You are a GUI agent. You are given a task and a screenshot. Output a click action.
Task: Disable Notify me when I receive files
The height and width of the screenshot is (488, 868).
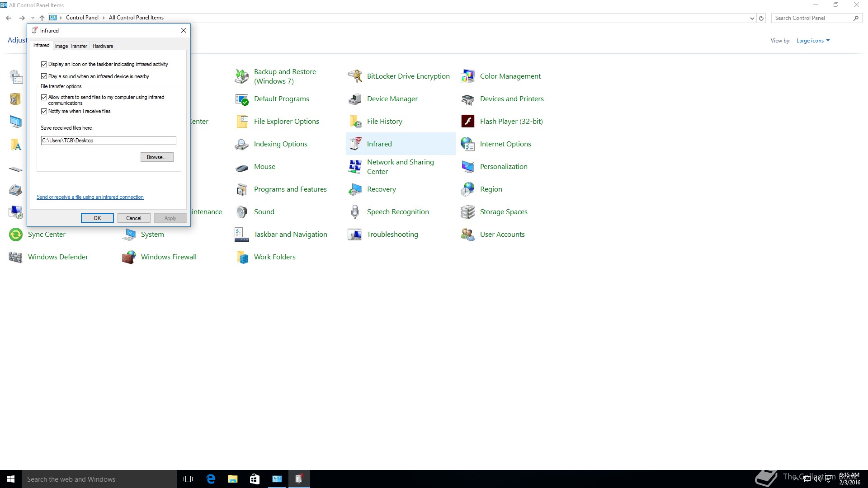click(44, 111)
